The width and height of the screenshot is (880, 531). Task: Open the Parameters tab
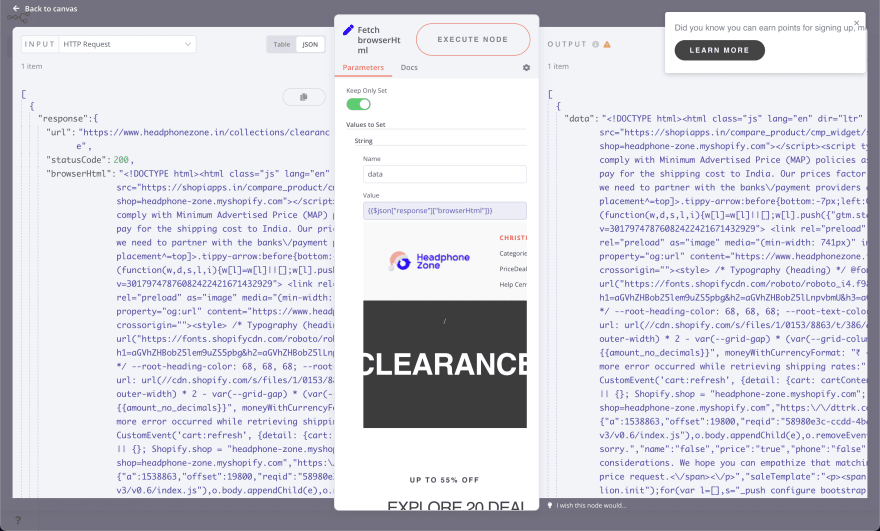(x=363, y=67)
